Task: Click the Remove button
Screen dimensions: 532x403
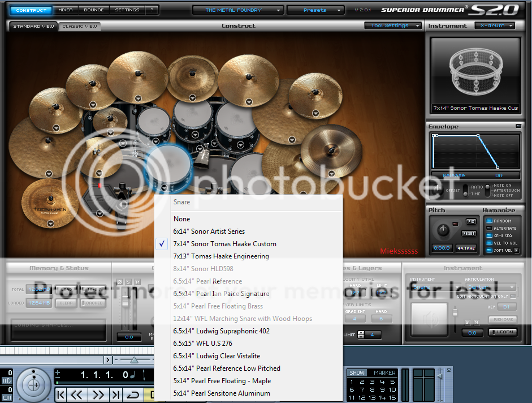Action: 503,319
